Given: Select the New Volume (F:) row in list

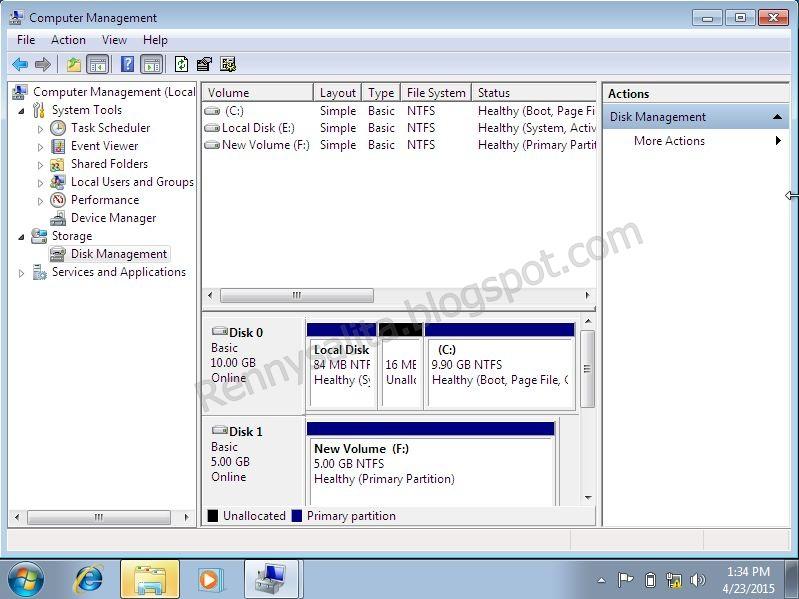Looking at the screenshot, I should click(x=399, y=145).
